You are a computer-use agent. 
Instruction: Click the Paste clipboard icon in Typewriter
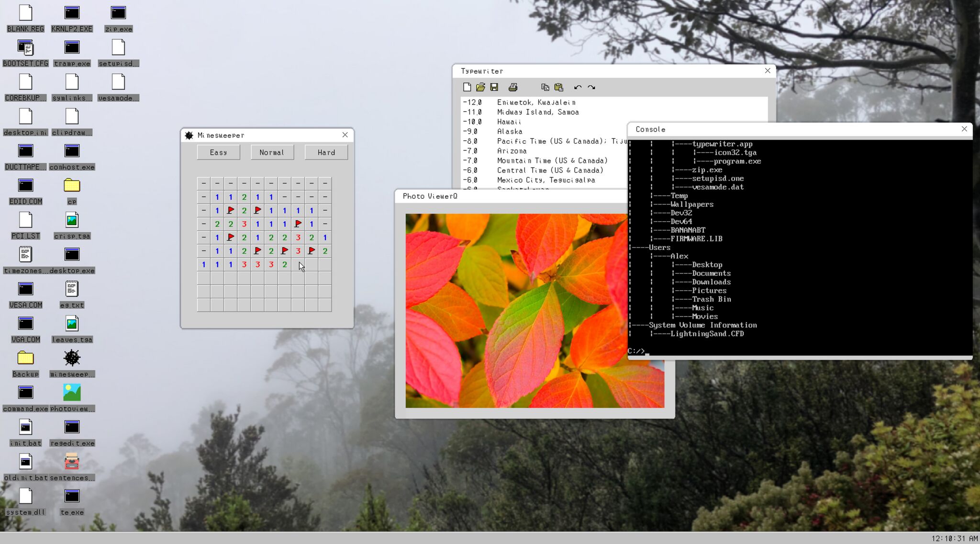[x=558, y=87]
